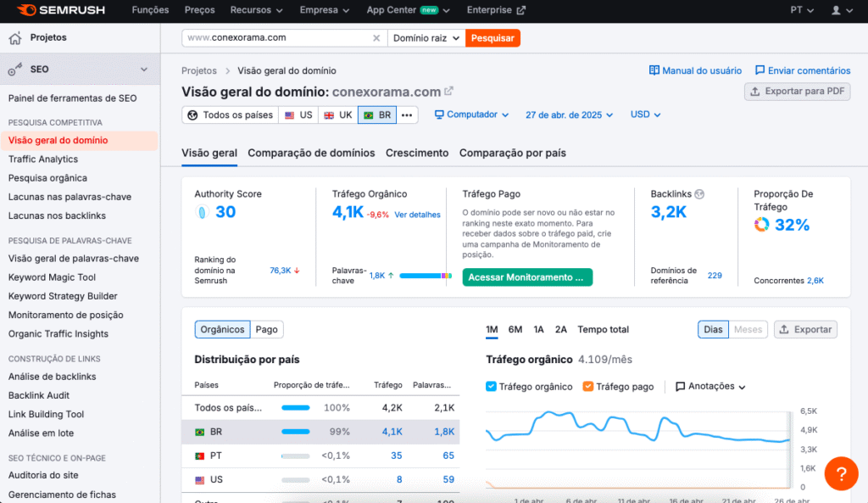Select the Tempo total range

click(603, 330)
